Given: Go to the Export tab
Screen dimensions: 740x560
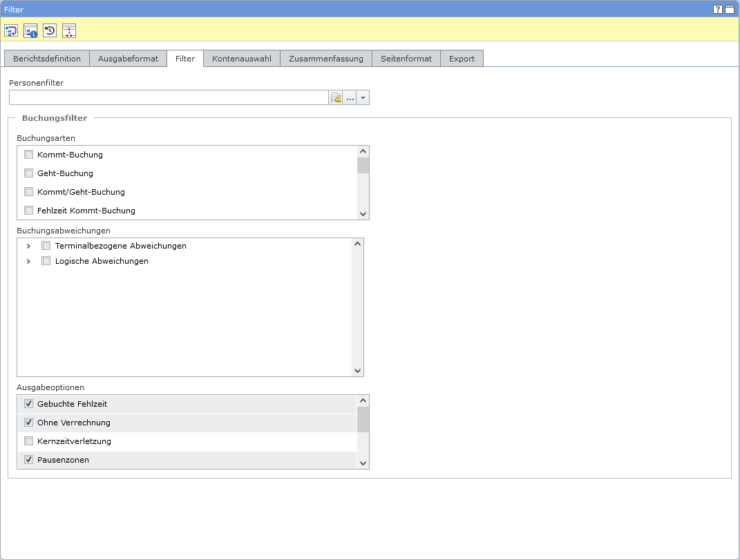Looking at the screenshot, I should (462, 59).
